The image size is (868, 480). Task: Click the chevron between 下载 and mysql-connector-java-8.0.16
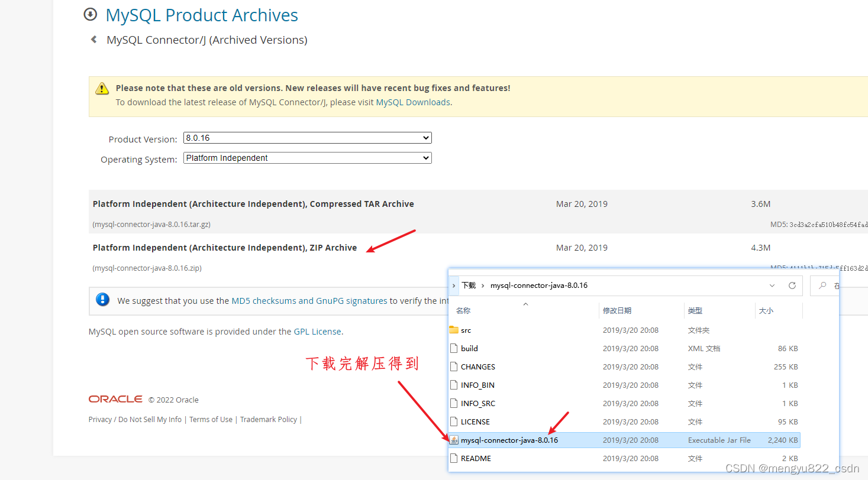tap(483, 285)
